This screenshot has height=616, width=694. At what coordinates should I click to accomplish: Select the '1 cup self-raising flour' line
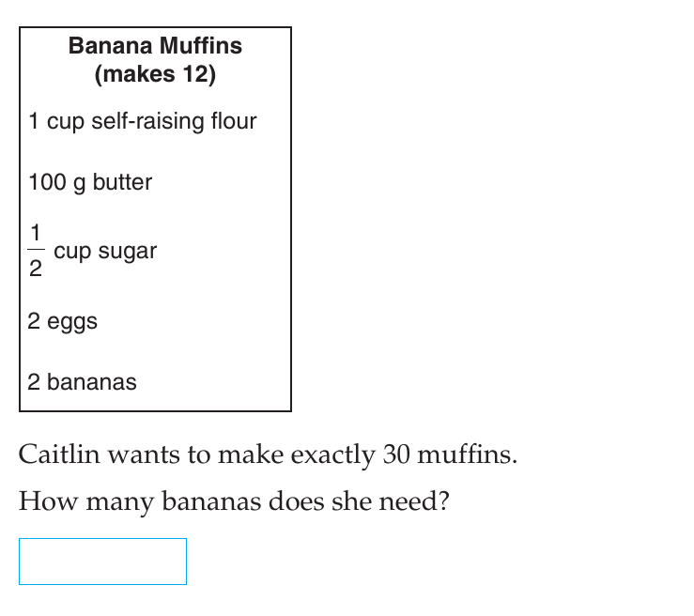coord(143,121)
